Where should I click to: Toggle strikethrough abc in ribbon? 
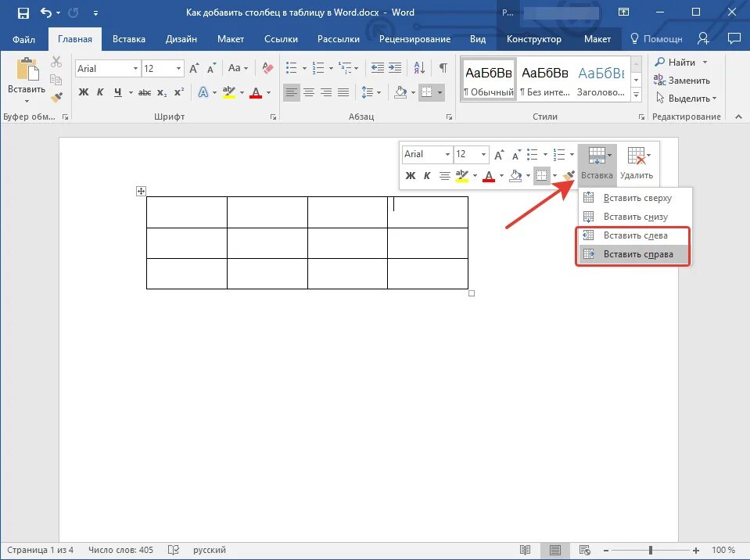[145, 92]
